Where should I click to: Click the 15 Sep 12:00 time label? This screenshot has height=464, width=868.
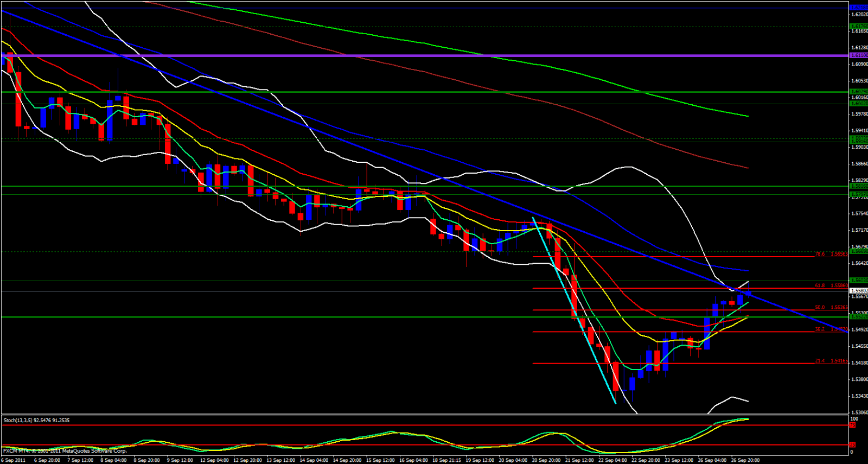pos(381,460)
